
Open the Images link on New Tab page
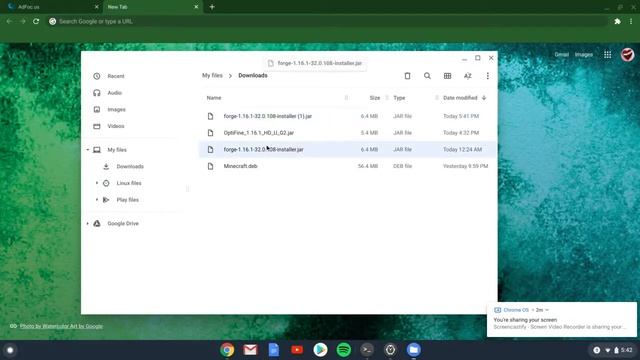(x=584, y=55)
